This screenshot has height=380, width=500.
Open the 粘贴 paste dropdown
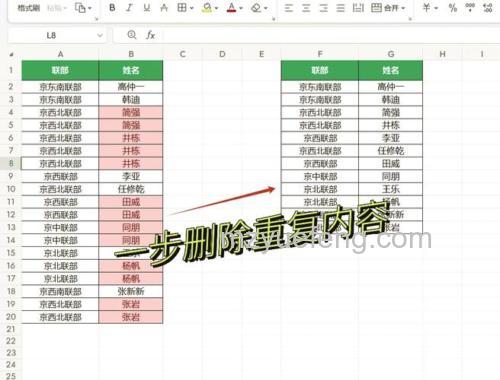point(57,8)
